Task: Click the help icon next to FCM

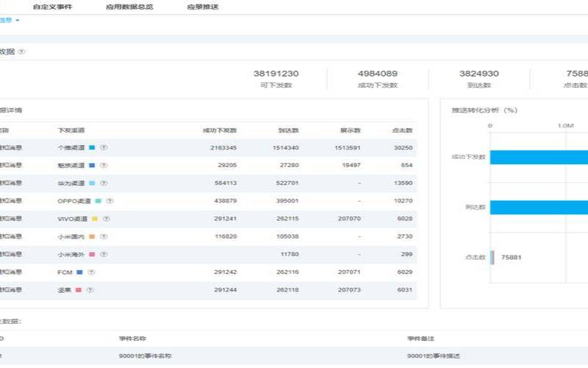Action: (x=91, y=272)
